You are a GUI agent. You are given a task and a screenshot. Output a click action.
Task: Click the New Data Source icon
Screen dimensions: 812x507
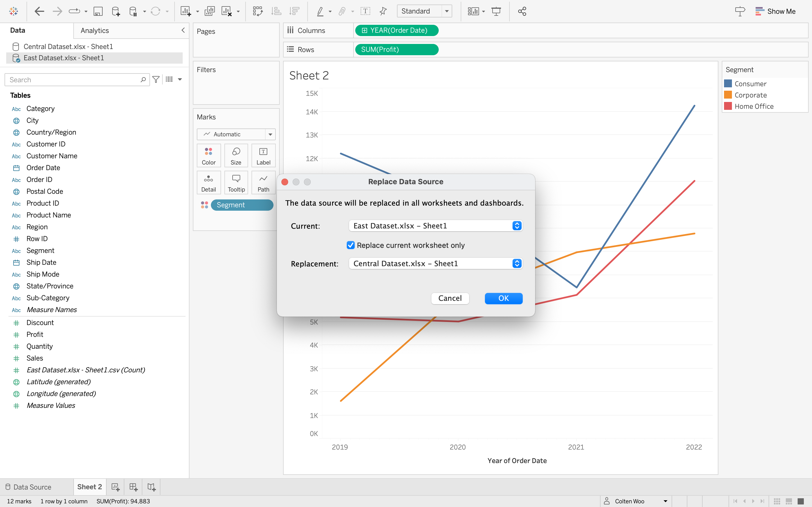click(115, 11)
